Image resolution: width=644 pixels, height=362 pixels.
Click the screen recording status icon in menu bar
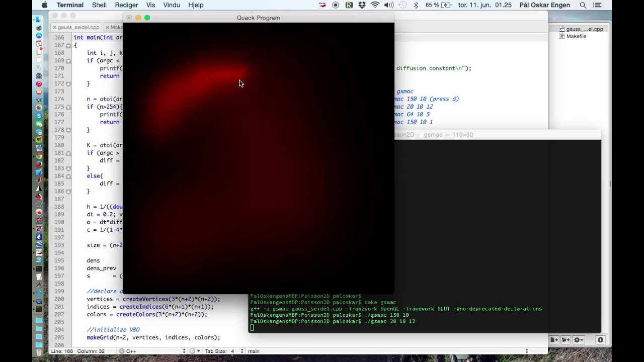tap(336, 5)
